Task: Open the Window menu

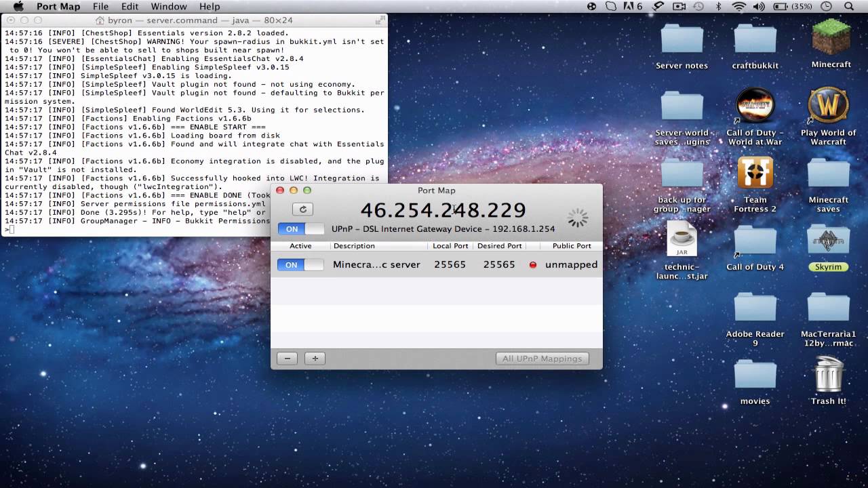Action: click(168, 6)
